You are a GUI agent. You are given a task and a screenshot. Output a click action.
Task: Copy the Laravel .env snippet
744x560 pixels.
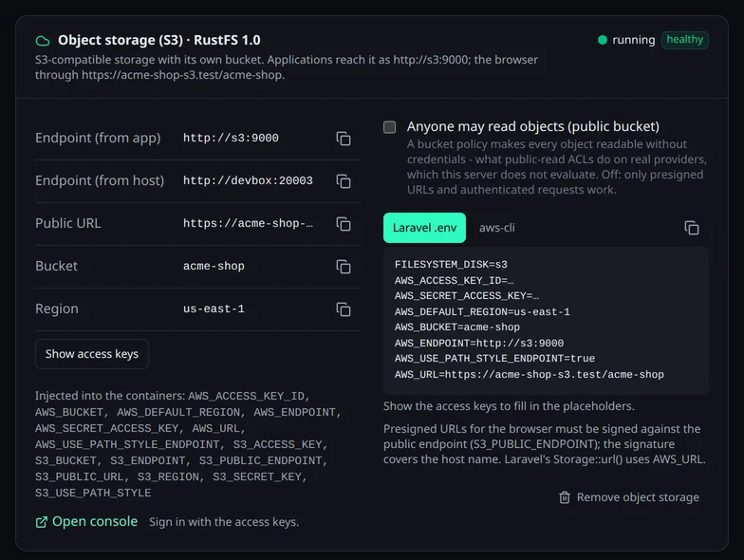[691, 228]
